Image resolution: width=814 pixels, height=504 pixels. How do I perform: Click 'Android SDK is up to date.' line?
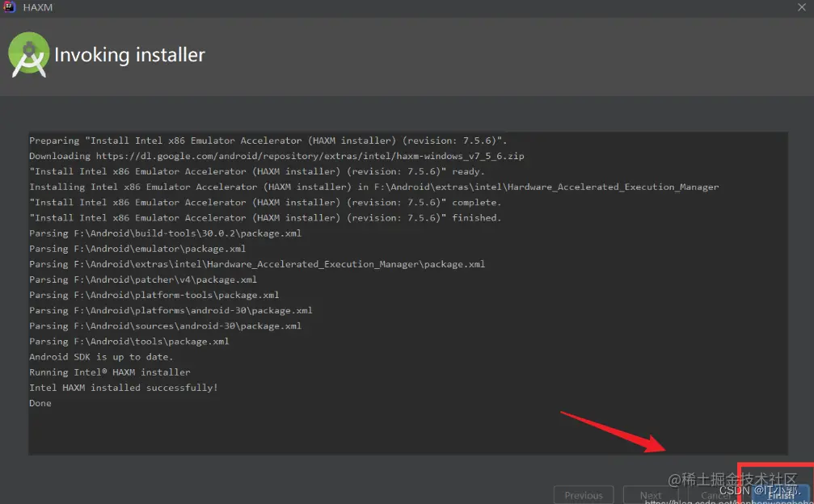click(101, 357)
